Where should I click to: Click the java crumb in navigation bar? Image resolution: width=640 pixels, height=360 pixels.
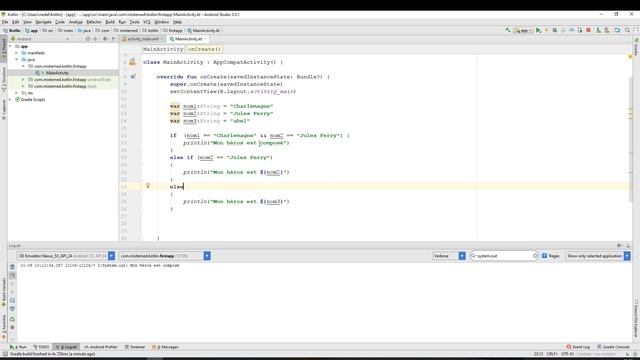(84, 30)
